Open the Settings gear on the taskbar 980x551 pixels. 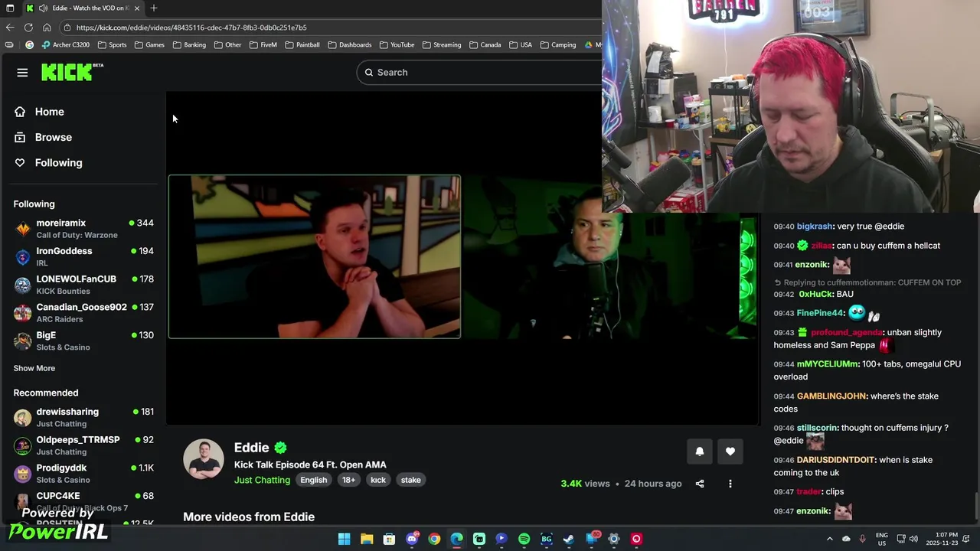[x=613, y=539]
